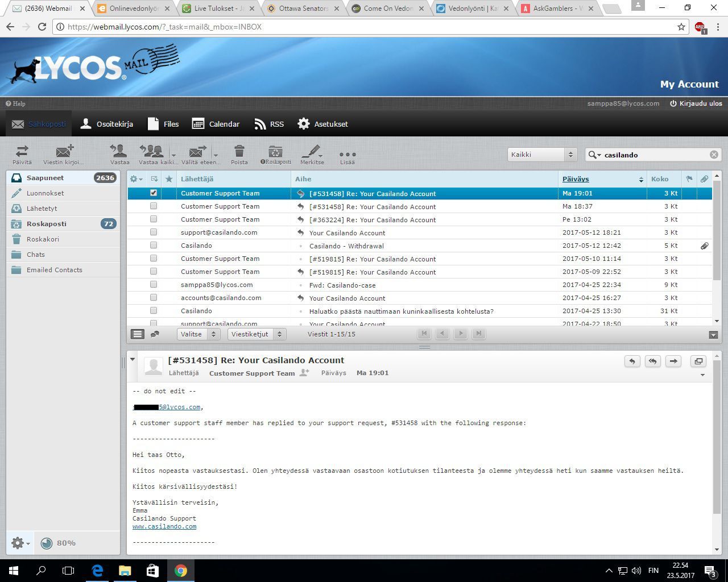Tick checkbox for support@casilando.com 2017-05-12 18:21 message
Image resolution: width=728 pixels, height=582 pixels.
coord(154,232)
